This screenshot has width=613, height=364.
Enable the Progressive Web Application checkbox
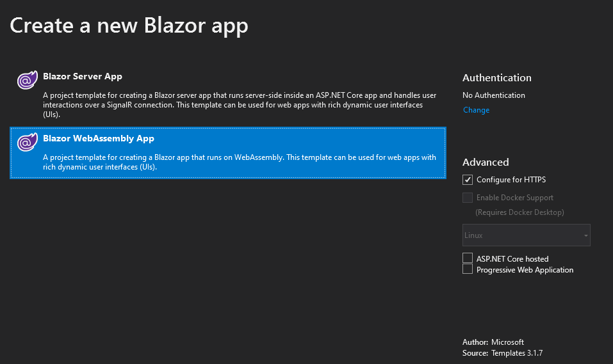pyautogui.click(x=468, y=269)
